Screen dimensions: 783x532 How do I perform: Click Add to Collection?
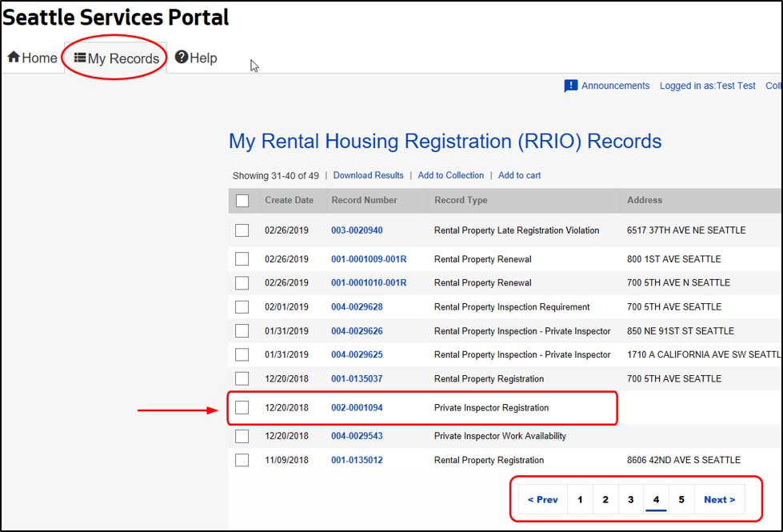(x=451, y=175)
